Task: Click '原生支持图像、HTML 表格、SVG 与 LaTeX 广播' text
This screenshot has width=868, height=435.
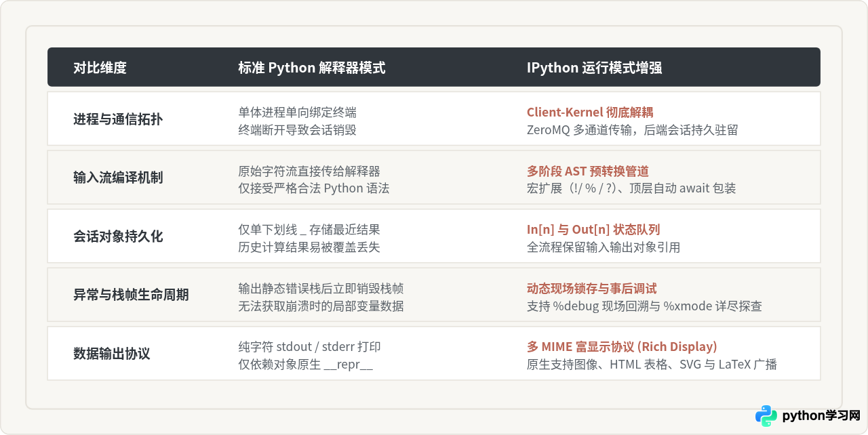Action: point(652,365)
